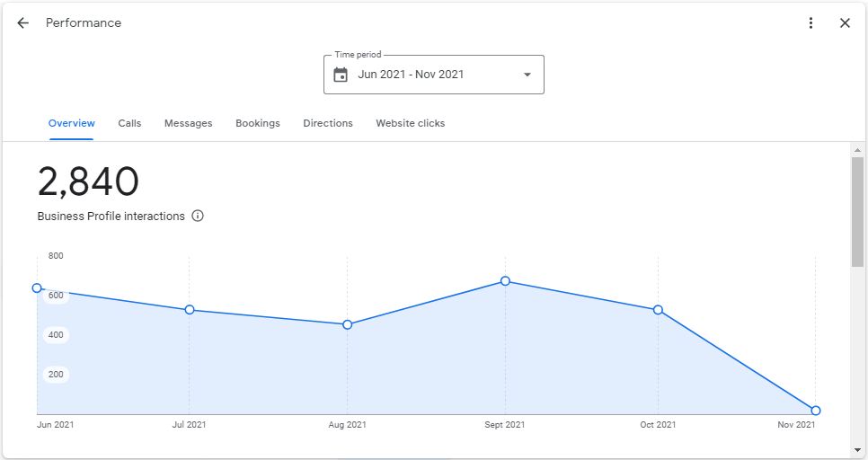View the Directions tab
Screen dimensions: 868x460
point(328,123)
